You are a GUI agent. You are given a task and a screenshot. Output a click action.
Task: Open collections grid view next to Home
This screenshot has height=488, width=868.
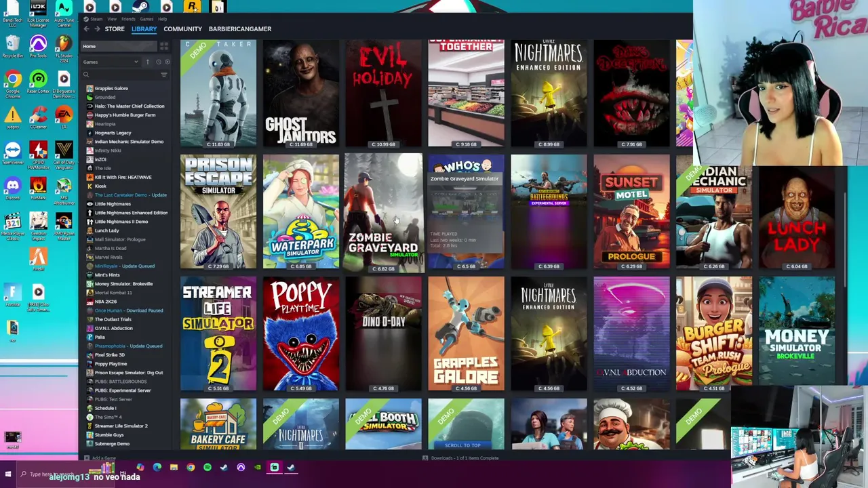click(163, 46)
